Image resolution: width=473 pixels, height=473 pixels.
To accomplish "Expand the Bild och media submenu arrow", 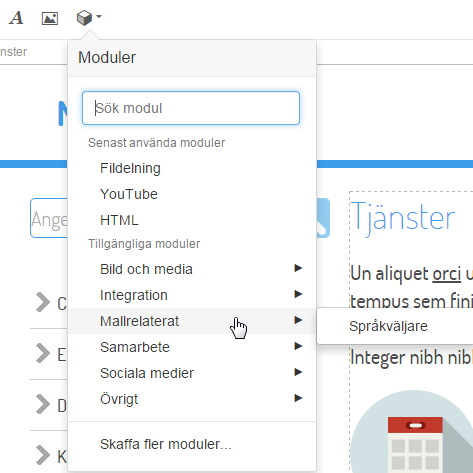I will click(x=298, y=268).
